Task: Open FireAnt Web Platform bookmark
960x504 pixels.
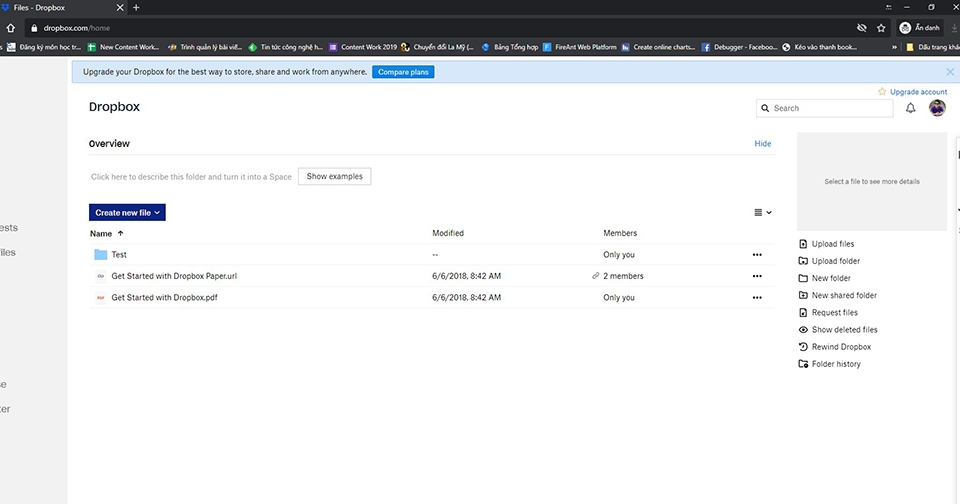Action: click(580, 47)
